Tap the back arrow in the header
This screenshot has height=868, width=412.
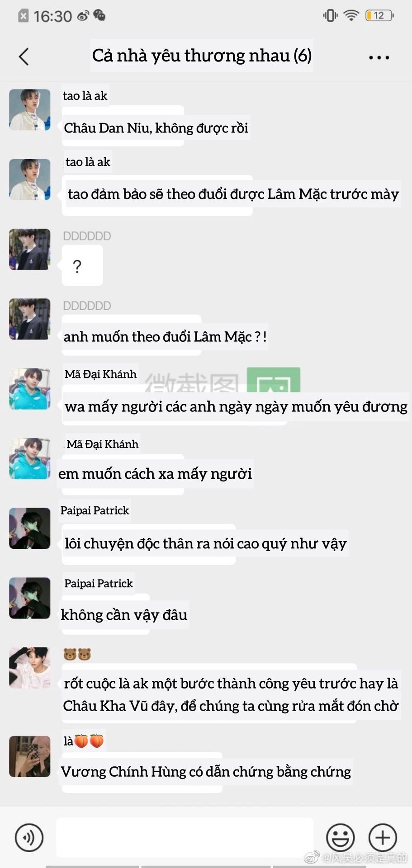click(x=24, y=57)
